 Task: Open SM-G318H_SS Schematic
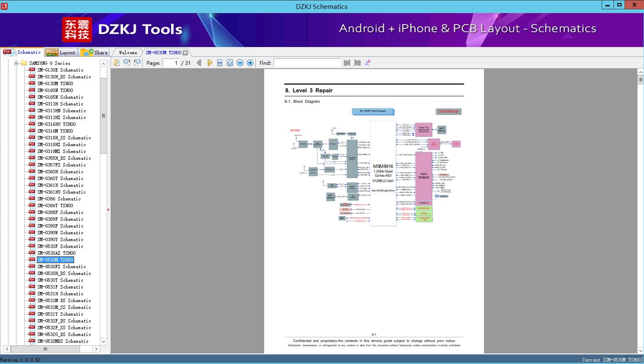coord(64,138)
